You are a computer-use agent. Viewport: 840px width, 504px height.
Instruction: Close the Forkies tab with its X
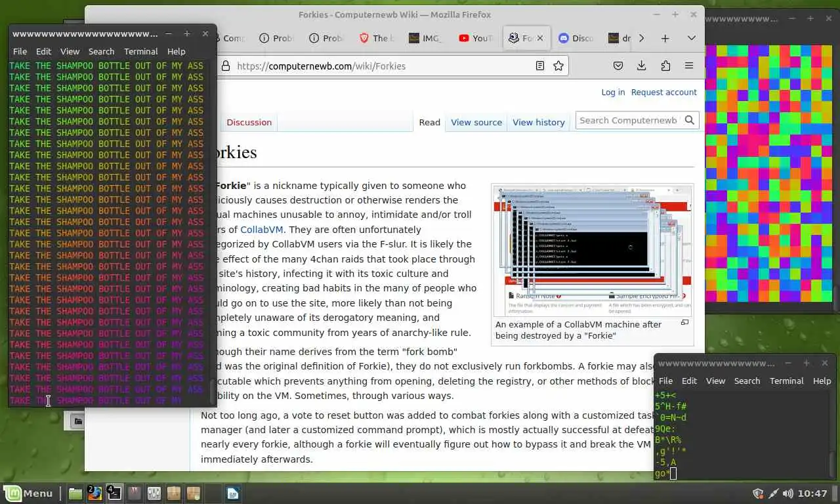[540, 38]
